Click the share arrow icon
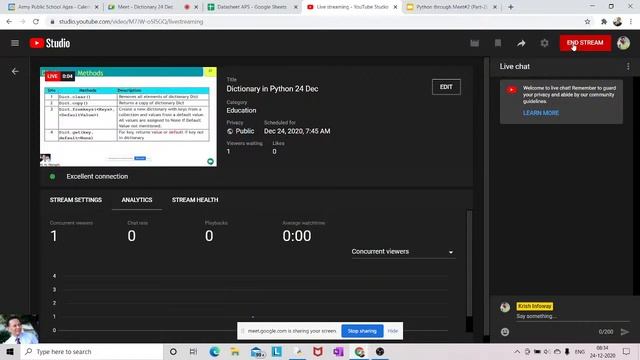640x360 pixels. (521, 43)
